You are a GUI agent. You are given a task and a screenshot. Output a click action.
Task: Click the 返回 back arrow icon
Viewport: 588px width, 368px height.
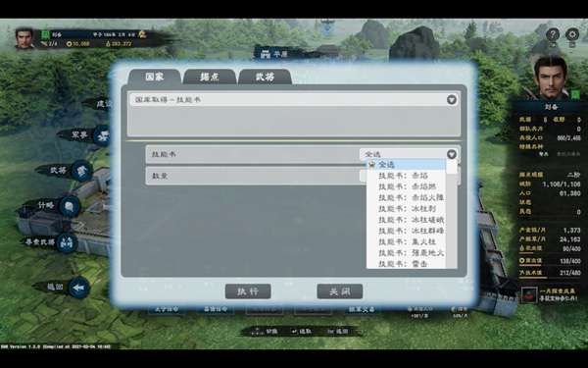tap(79, 288)
